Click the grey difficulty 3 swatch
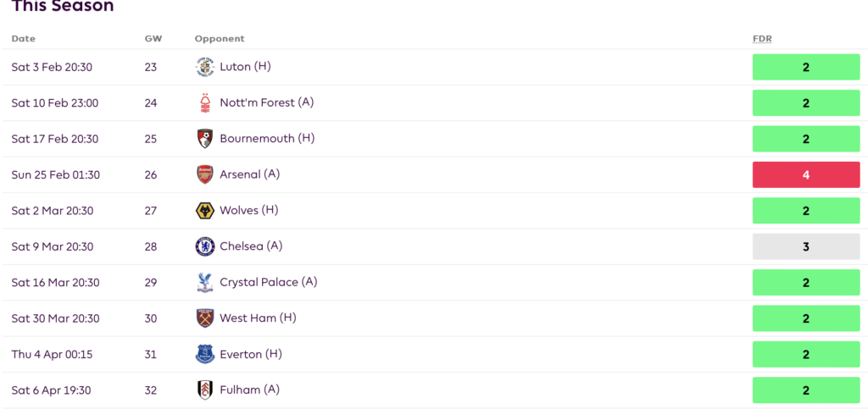The image size is (868, 409). coord(805,247)
